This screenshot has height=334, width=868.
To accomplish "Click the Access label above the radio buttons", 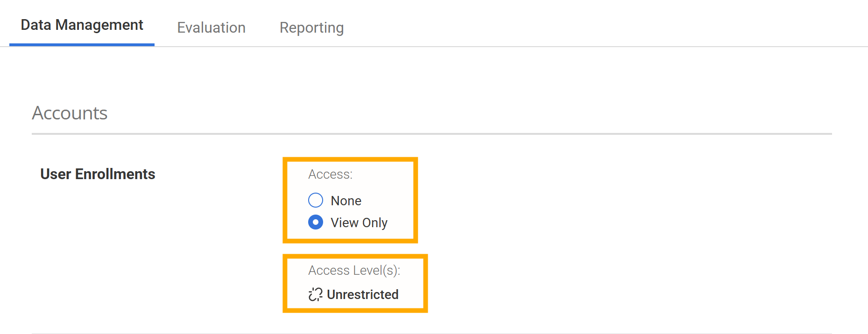I will 330,174.
